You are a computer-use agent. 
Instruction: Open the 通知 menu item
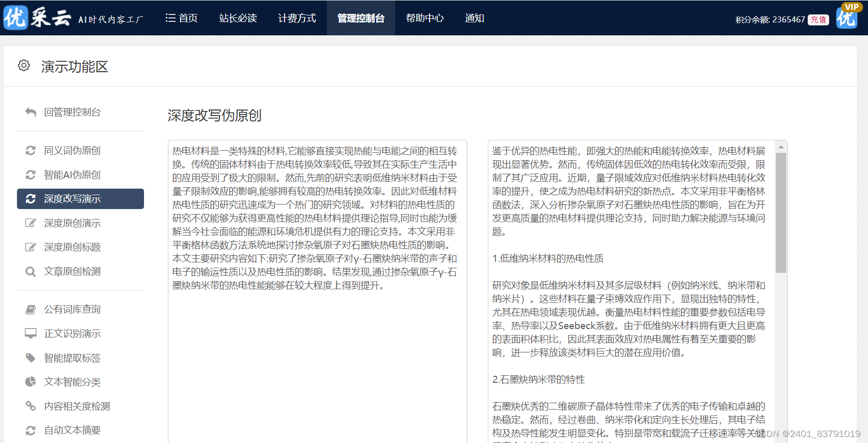(x=474, y=18)
